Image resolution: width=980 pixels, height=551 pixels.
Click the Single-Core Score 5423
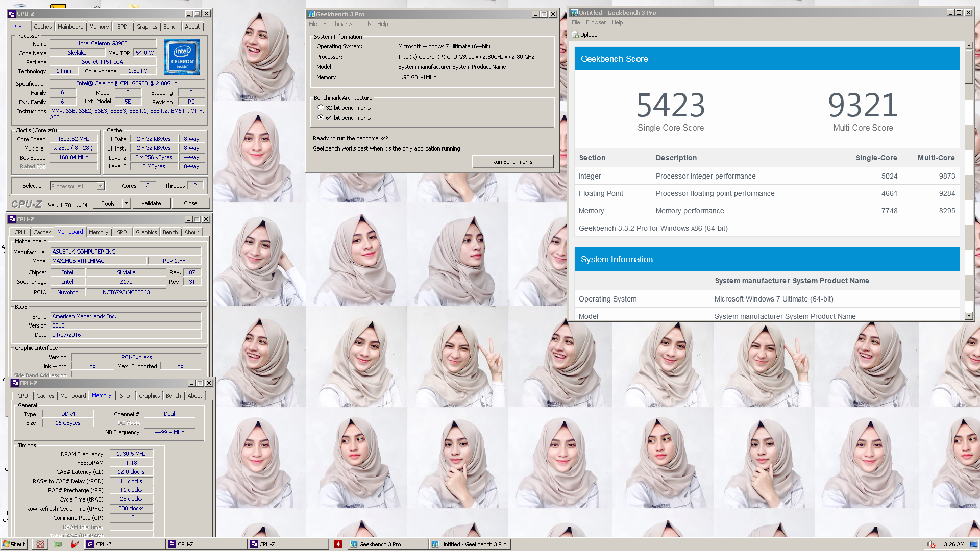click(671, 105)
